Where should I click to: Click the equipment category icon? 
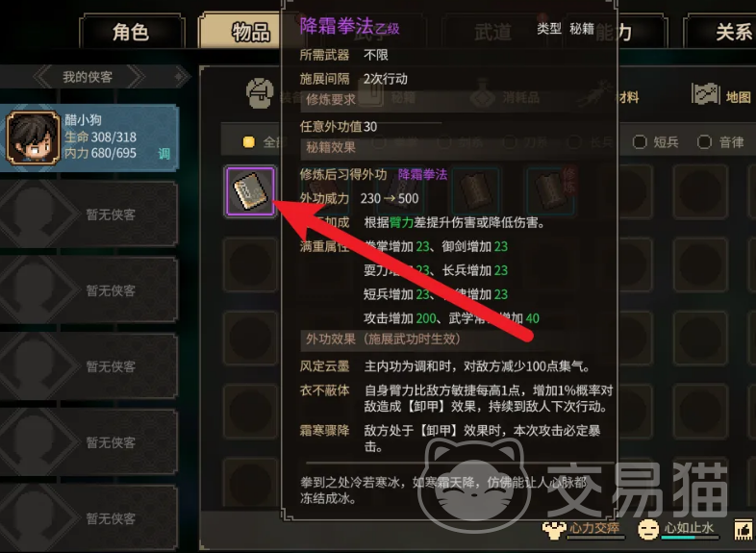coord(260,93)
